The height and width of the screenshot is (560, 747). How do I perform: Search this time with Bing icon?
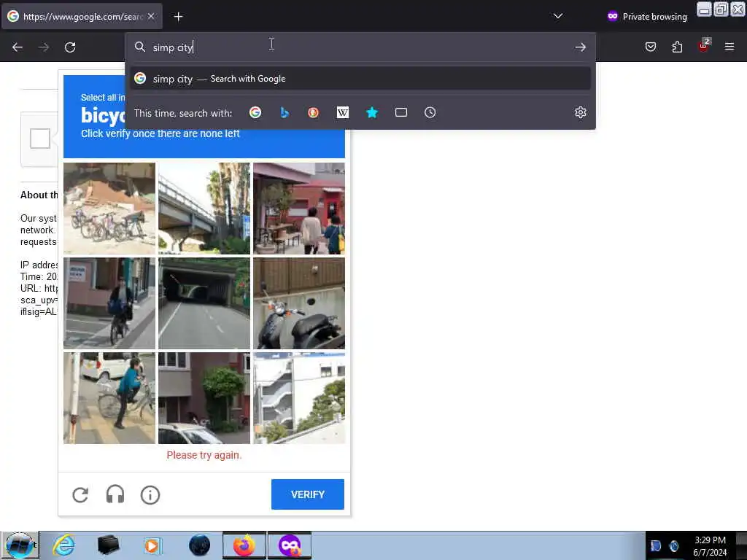point(285,112)
